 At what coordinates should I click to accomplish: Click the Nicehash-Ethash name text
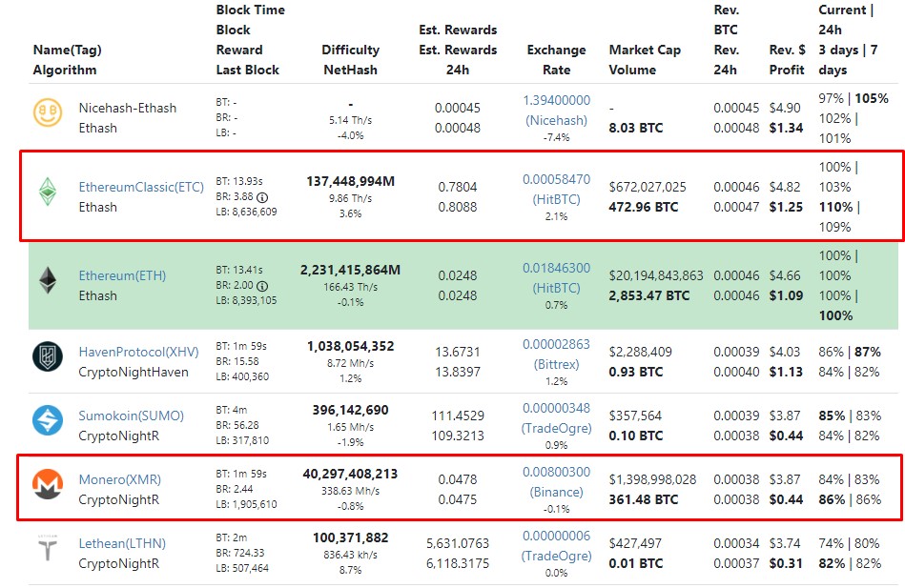(128, 108)
